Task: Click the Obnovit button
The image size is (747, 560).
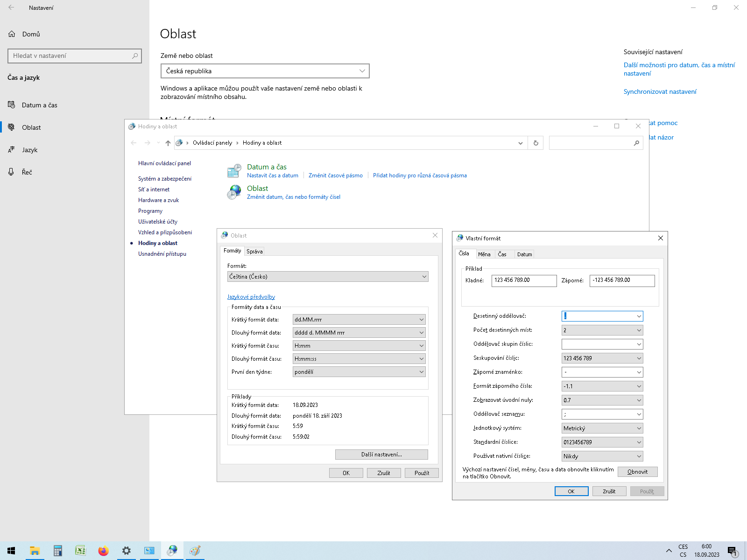Action: tap(637, 472)
